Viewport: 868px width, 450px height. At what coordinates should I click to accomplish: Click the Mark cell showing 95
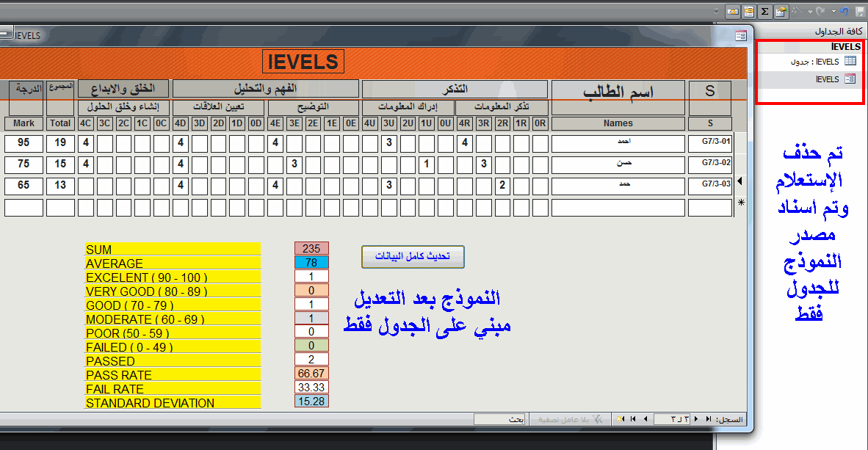(23, 143)
